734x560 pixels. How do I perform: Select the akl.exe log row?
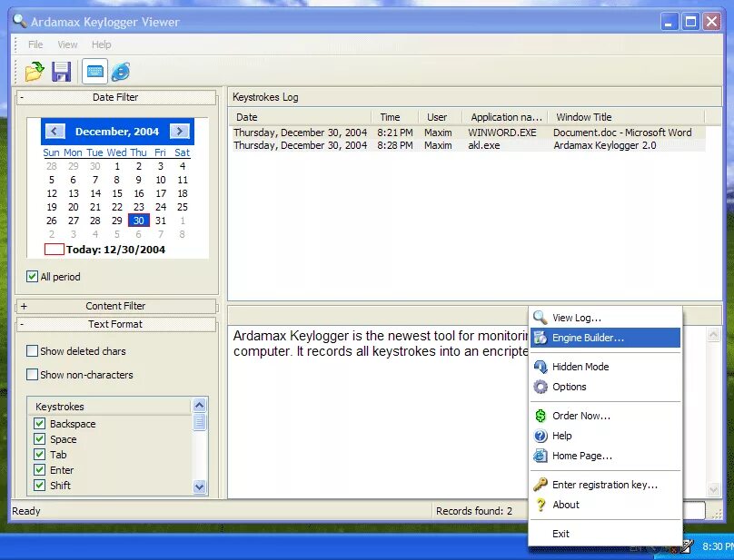tap(468, 145)
